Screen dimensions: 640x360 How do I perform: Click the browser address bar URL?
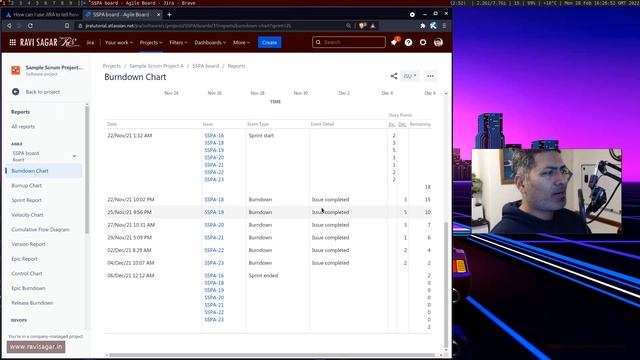click(188, 26)
